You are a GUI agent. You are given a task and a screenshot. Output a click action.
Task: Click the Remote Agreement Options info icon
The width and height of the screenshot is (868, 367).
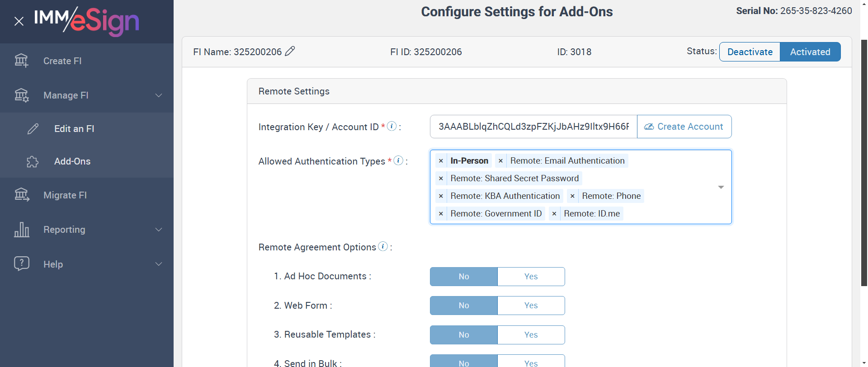tap(383, 246)
